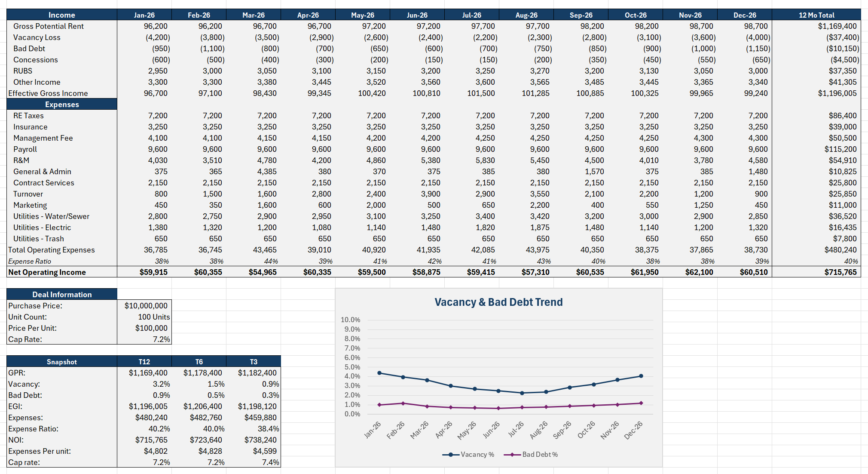Select the Jan-26 vacancy data point on chart

379,373
